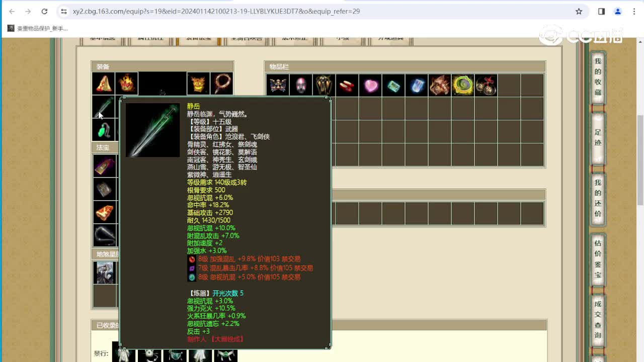Screen dimensions: 644x362
Task: Click the browser reload button
Action: pyautogui.click(x=44, y=11)
